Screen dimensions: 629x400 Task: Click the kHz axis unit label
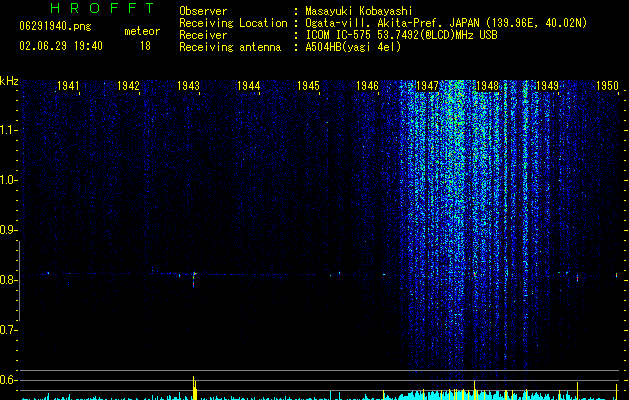(x=9, y=81)
